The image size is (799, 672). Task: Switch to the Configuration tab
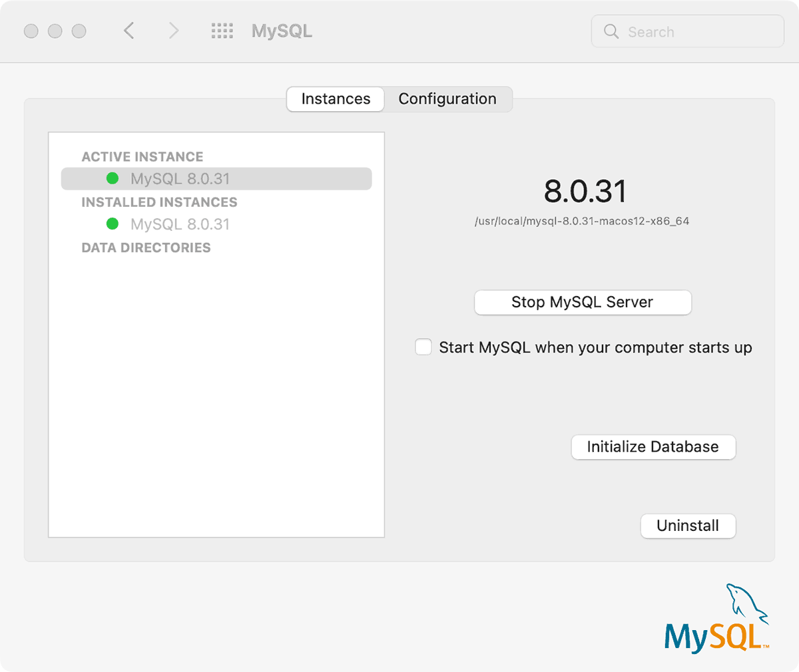[x=447, y=98]
